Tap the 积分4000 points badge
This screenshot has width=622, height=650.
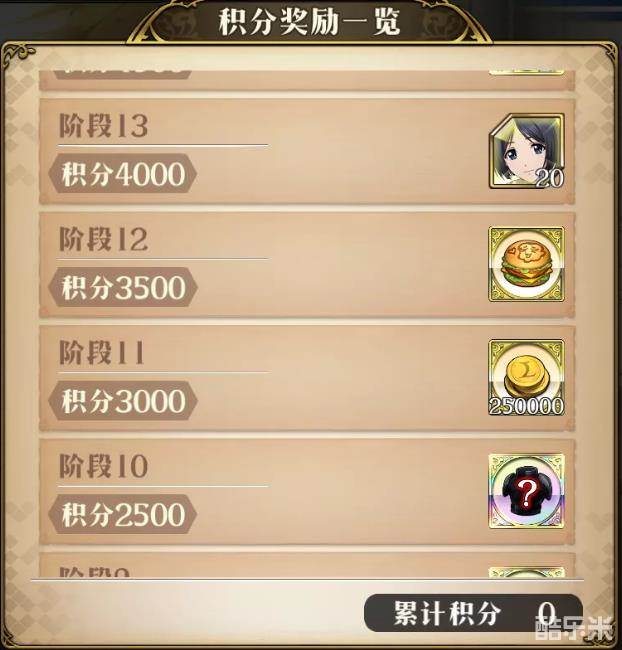click(x=123, y=174)
